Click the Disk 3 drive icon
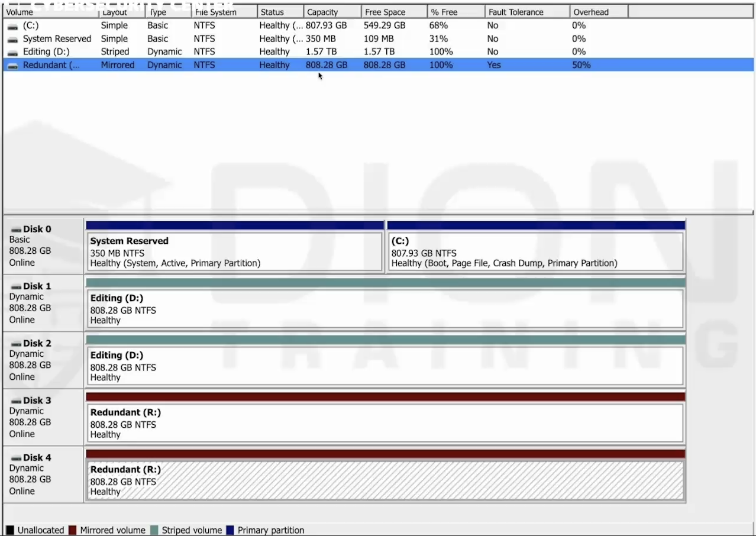This screenshot has width=756, height=536. (16, 401)
